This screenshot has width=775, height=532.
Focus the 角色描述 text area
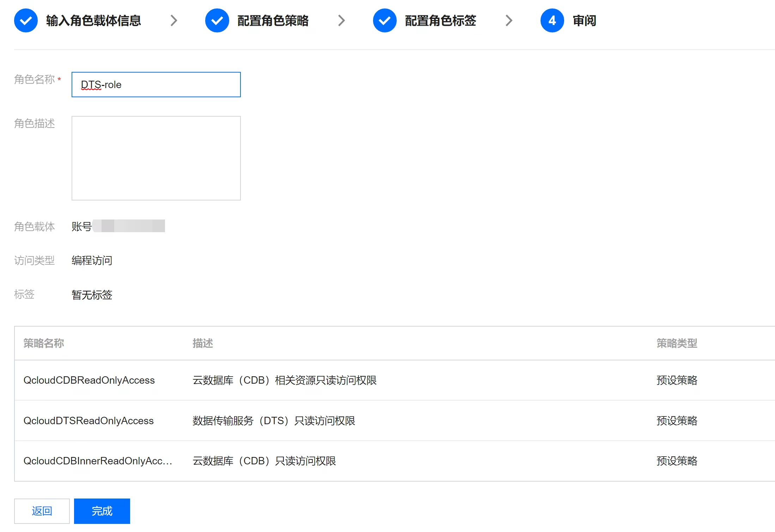click(x=156, y=158)
